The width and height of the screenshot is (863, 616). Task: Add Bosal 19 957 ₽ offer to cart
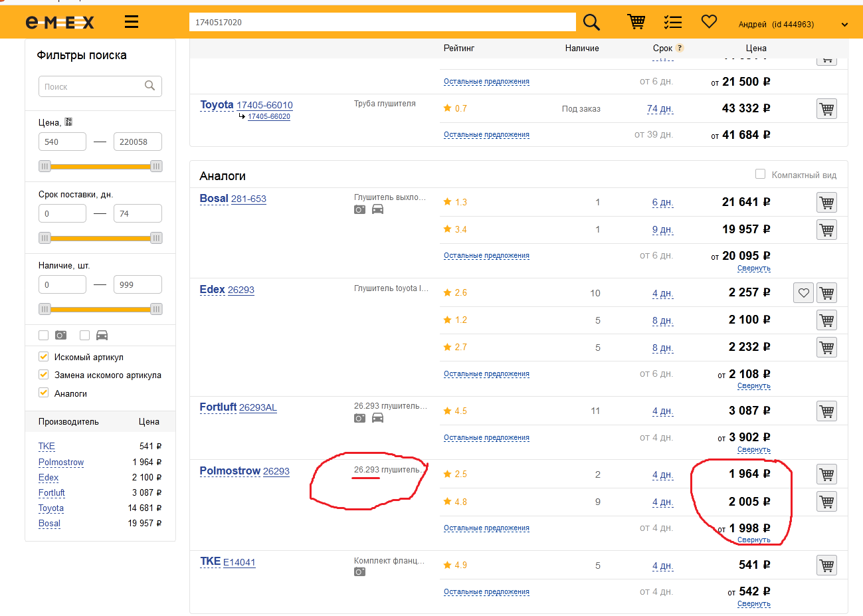(x=826, y=230)
